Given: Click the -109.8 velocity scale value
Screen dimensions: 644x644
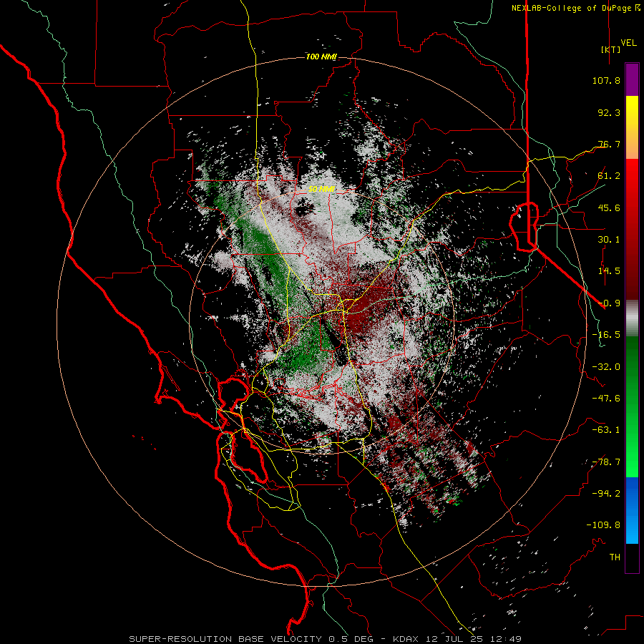Looking at the screenshot, I should tap(603, 525).
